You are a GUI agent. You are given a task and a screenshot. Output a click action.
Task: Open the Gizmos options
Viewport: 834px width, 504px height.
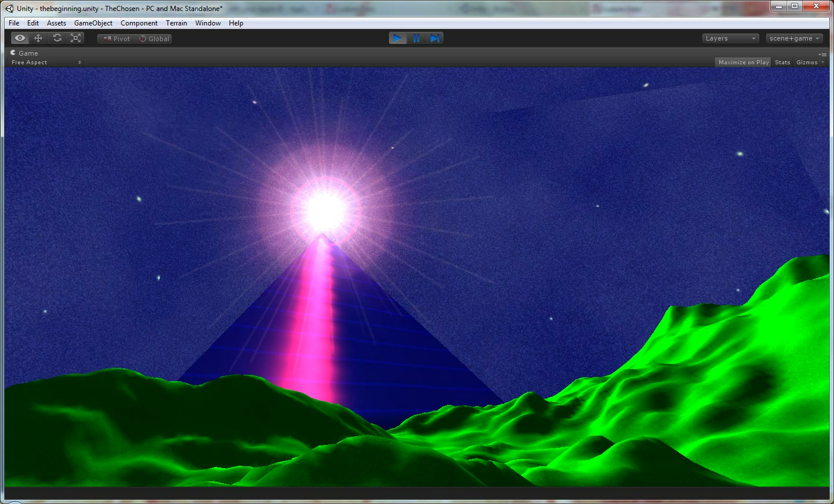click(809, 63)
